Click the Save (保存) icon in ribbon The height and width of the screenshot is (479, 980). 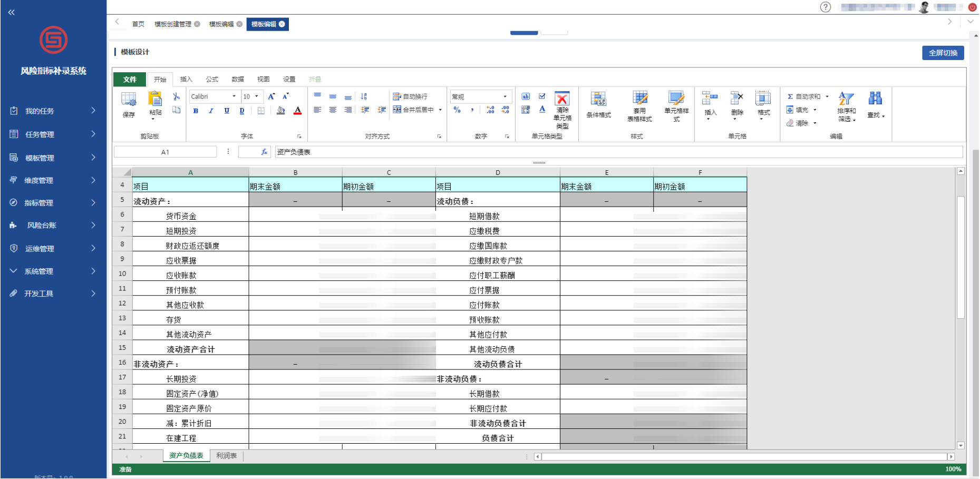[x=129, y=104]
